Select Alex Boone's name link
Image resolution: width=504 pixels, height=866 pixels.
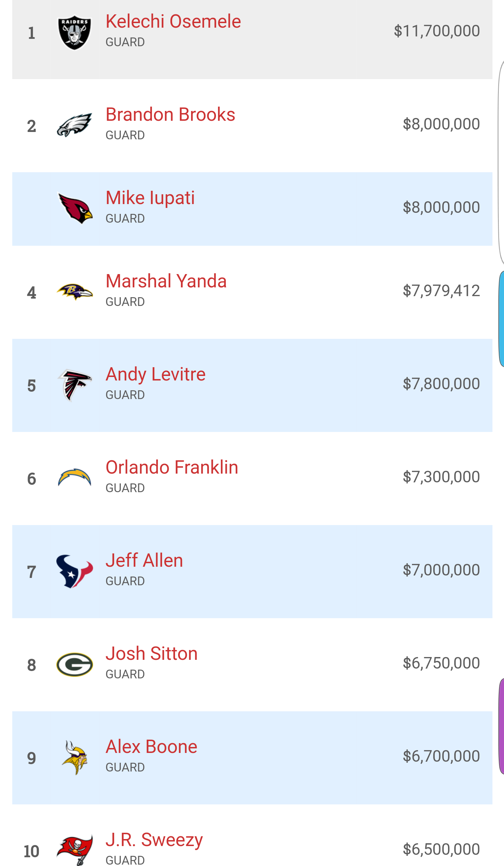(x=152, y=747)
